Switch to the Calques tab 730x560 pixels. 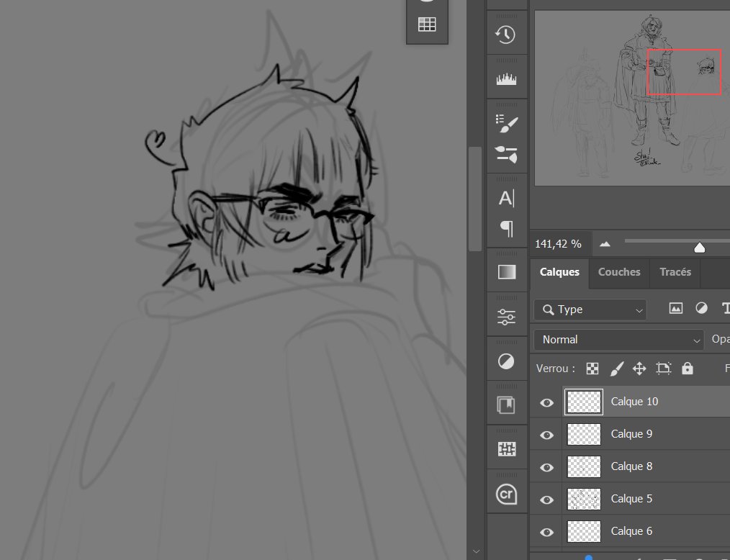click(559, 272)
